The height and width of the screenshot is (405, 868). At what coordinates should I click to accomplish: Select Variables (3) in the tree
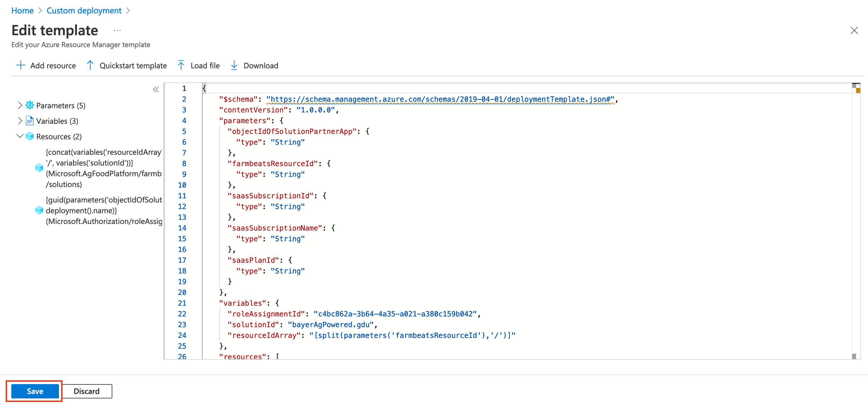point(57,121)
